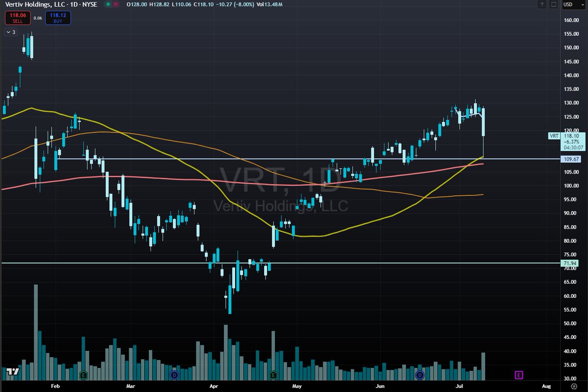Click the 0.06 spread value
Screen dimensions: 588x392
click(38, 18)
